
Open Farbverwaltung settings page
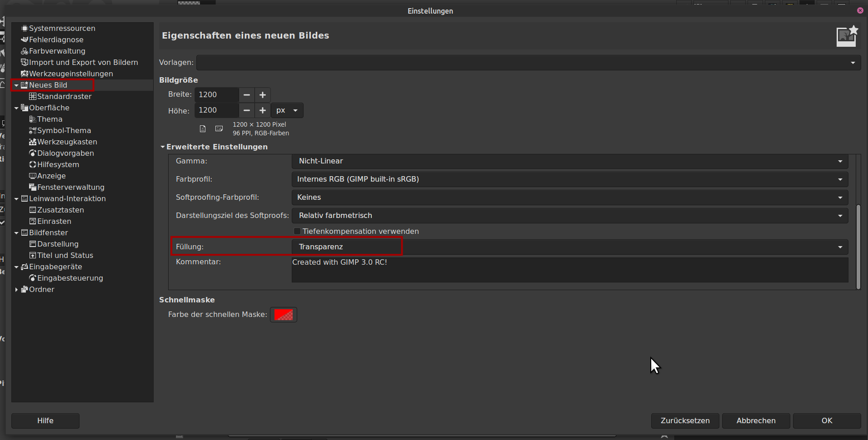(x=57, y=51)
